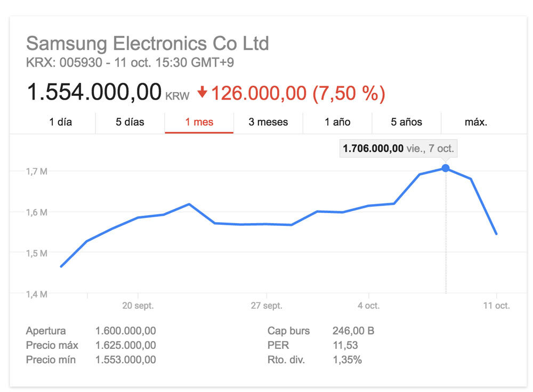Image resolution: width=533 pixels, height=392 pixels.
Task: Switch to the 5 días tab
Action: 130,122
